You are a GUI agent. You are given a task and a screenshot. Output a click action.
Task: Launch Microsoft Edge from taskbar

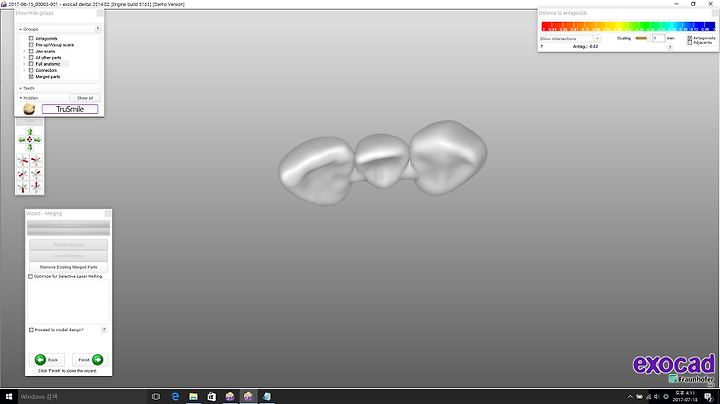(x=175, y=397)
